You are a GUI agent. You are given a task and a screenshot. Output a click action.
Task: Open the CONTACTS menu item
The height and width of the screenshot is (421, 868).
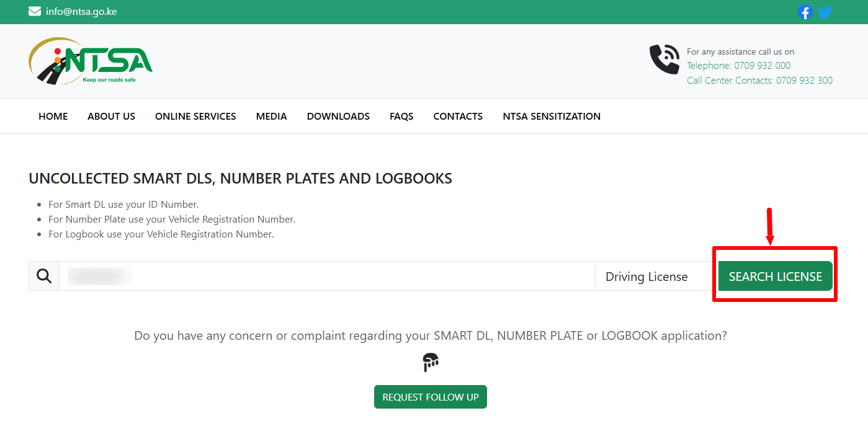(458, 116)
